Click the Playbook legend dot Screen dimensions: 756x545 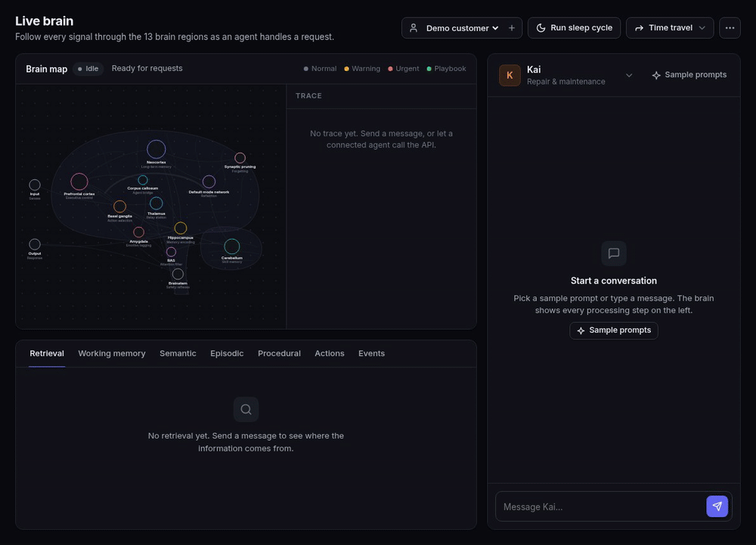pyautogui.click(x=429, y=69)
